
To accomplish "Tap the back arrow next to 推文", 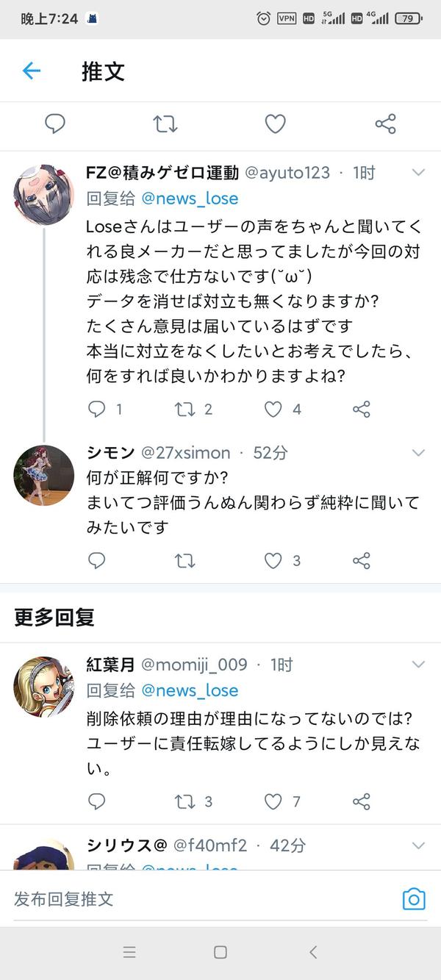I will (31, 71).
